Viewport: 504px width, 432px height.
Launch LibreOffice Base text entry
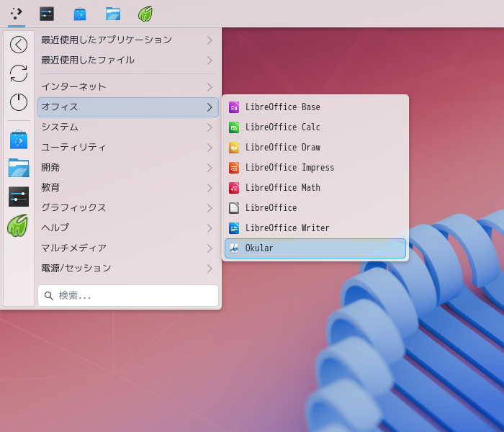coord(282,107)
